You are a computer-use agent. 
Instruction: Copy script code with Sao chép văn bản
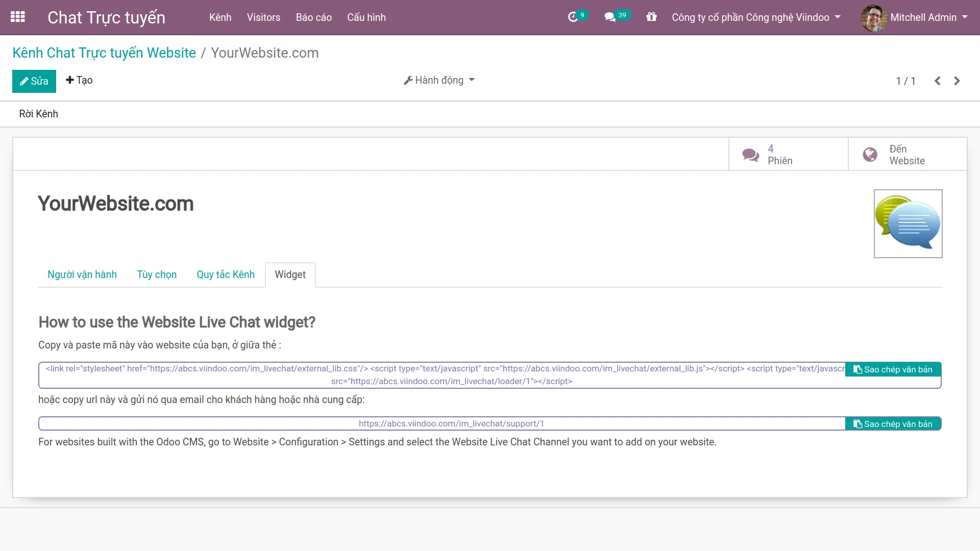tap(893, 369)
